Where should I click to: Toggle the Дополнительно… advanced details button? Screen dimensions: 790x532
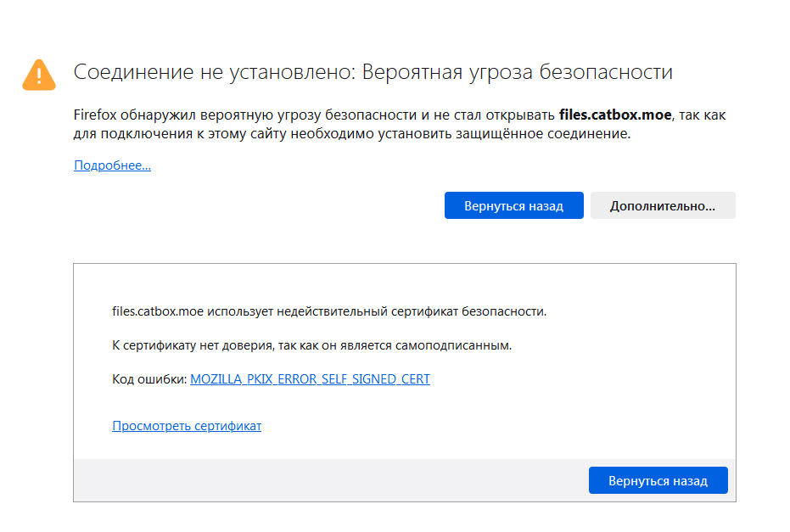[x=663, y=205]
